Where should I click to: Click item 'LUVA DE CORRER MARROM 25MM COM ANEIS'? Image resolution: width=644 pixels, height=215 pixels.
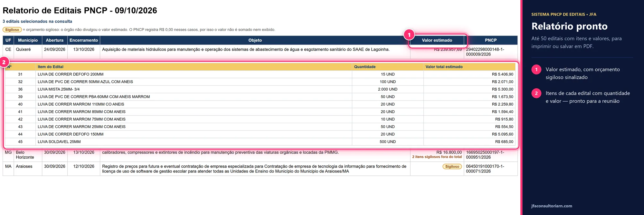[81, 127]
